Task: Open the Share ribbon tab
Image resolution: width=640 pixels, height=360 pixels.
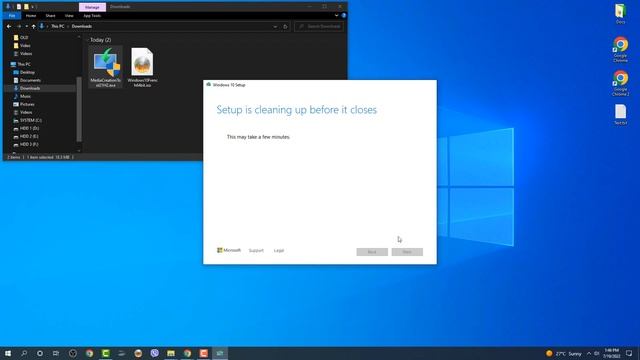Action: 50,16
